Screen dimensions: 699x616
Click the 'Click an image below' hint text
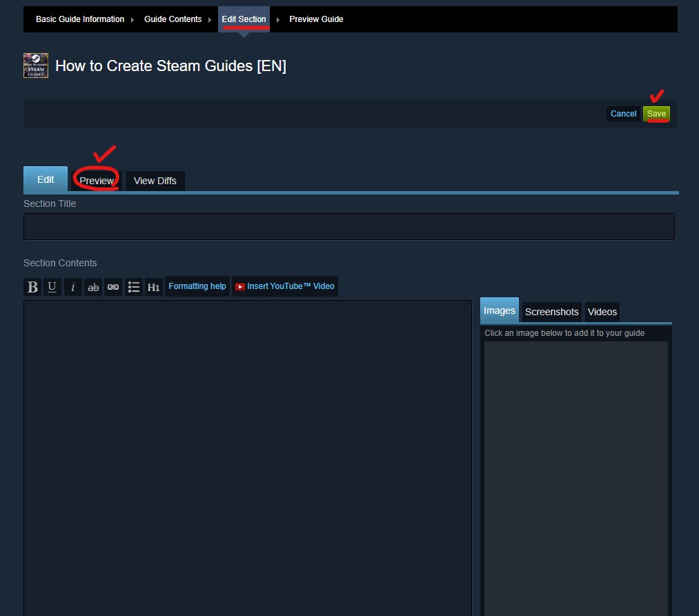pyautogui.click(x=564, y=333)
